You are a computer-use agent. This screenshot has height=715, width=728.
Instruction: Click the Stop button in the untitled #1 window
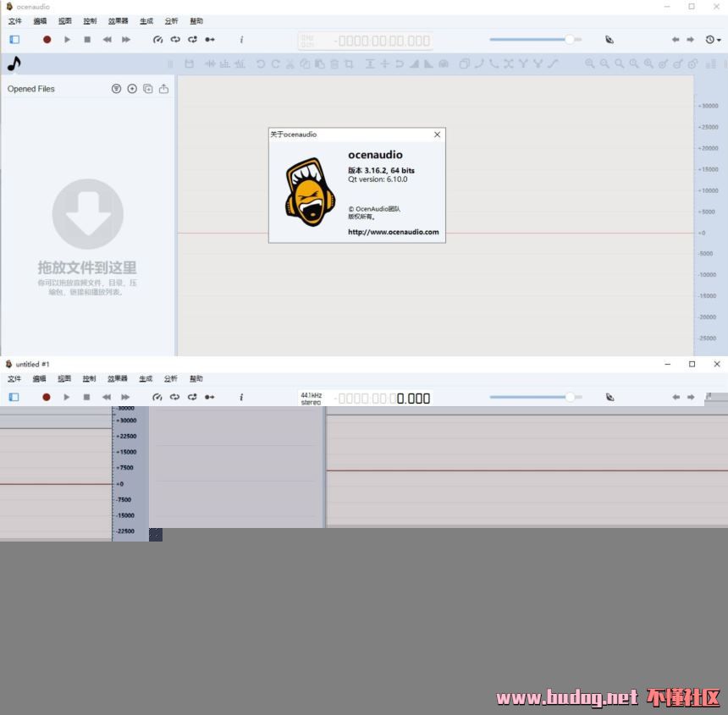(86, 397)
